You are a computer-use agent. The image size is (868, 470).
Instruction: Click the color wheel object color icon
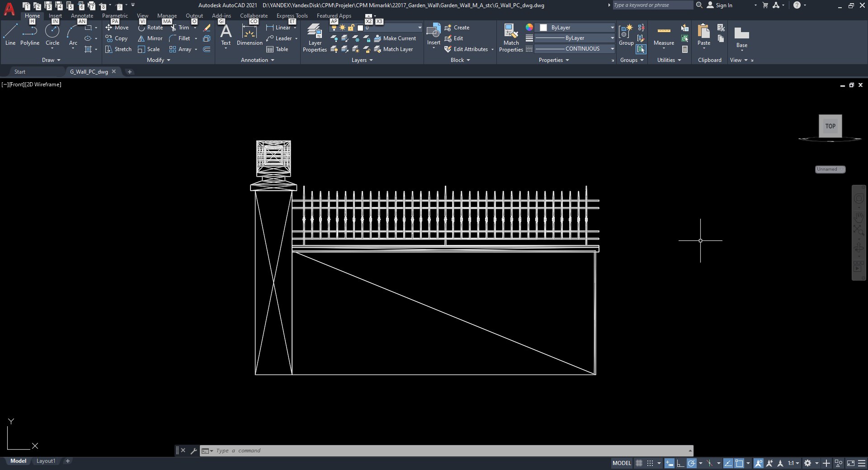pos(529,28)
